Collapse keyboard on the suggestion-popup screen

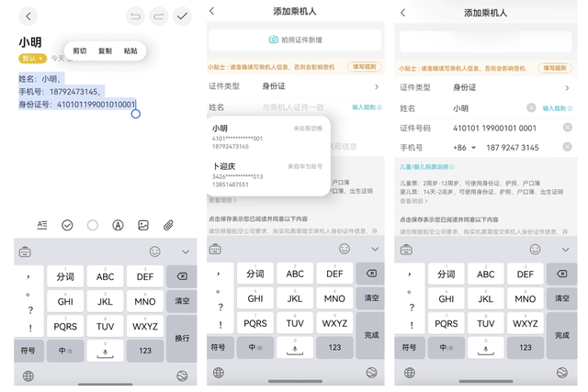pyautogui.click(x=375, y=249)
